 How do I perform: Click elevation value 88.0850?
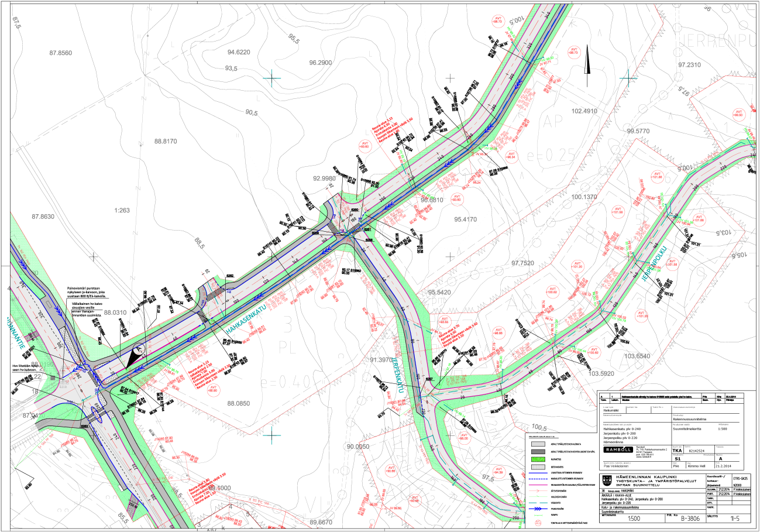[239, 403]
